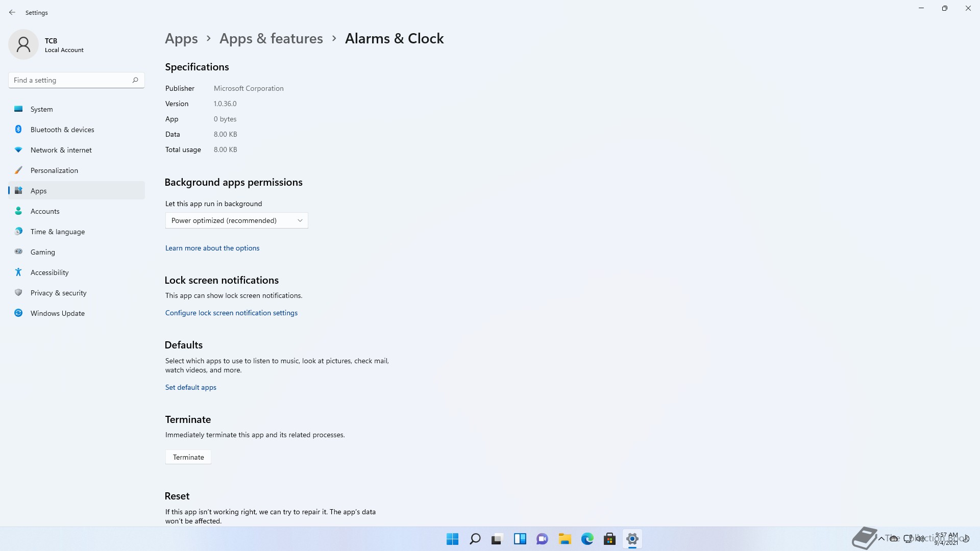Click the Accessibility figure icon

pyautogui.click(x=18, y=272)
